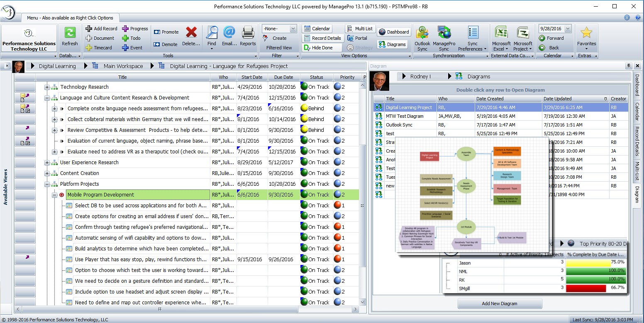
Task: Collapse the Mobile Program Development tree node
Action: pos(54,195)
